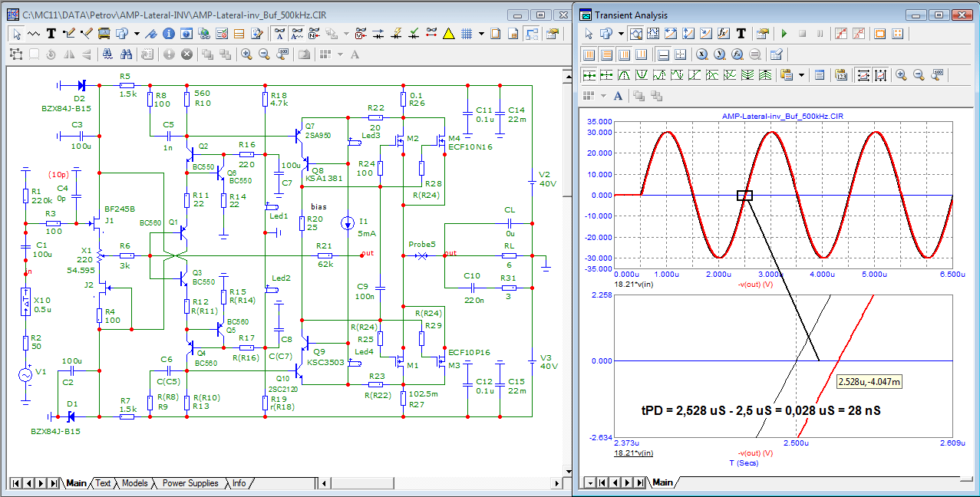Viewport: 980px width, 497px height.
Task: Click the large A font icon in schematic toolbar
Action: (x=355, y=54)
